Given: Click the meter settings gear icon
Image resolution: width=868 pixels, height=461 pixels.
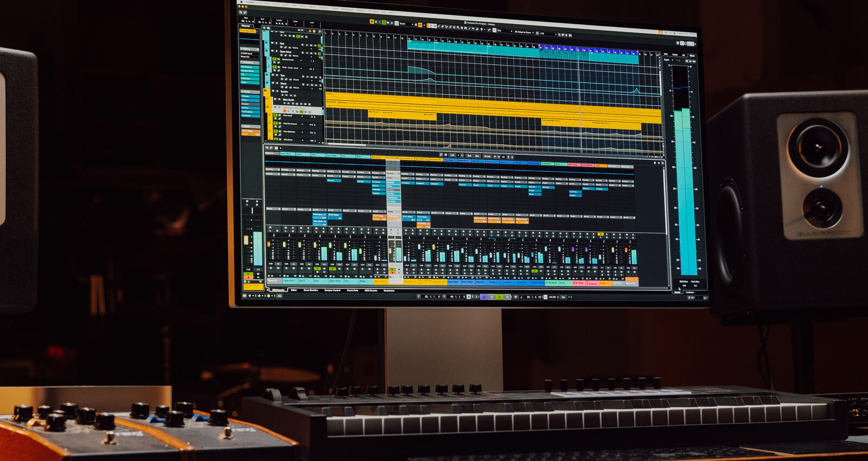Looking at the screenshot, I should [x=687, y=61].
